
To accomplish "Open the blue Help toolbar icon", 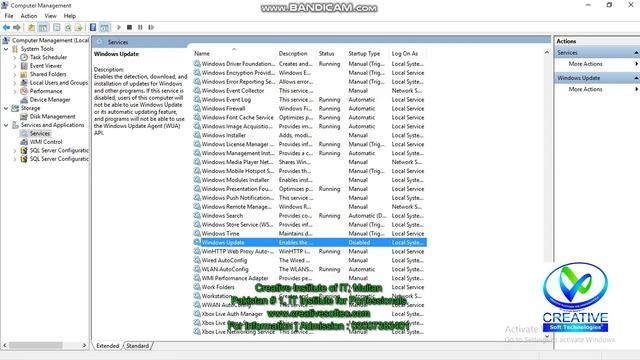I will pyautogui.click(x=93, y=27).
